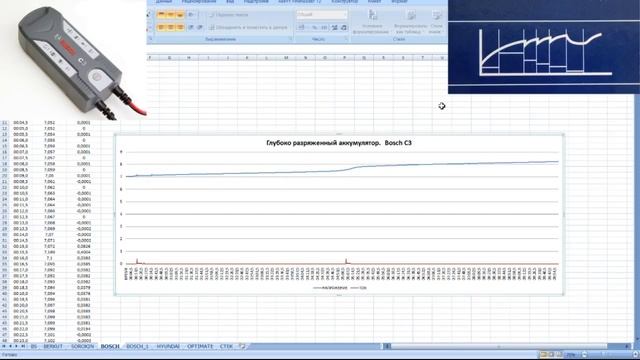Open Conditional Formatting menu
This screenshot has width=640, height=360.
click(372, 22)
